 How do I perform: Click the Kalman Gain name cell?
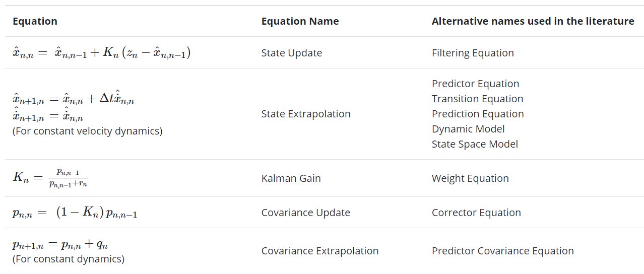291,178
